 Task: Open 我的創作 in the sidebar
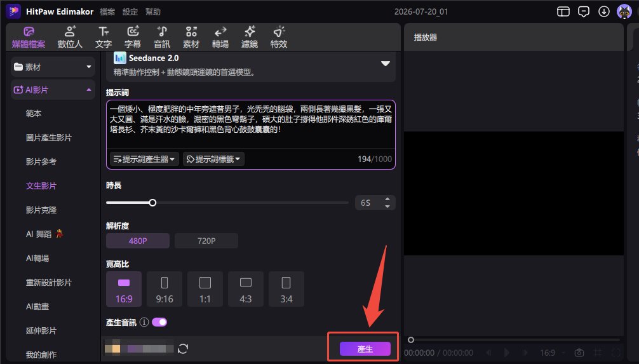point(41,354)
